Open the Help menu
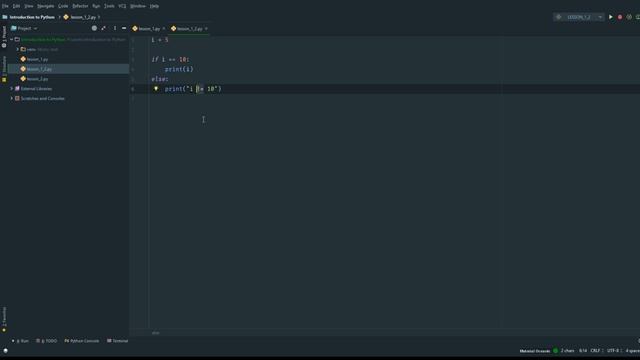Screen dimensions: 640x360 (x=154, y=6)
